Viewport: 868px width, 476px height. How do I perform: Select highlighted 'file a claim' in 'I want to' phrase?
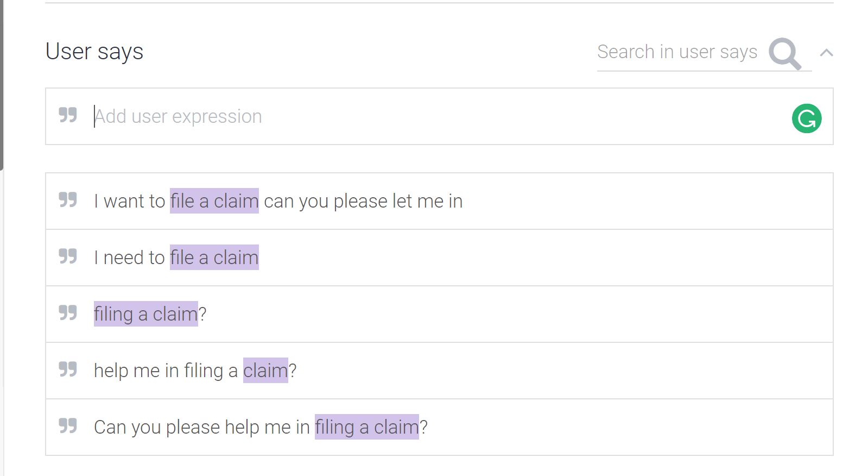point(214,201)
